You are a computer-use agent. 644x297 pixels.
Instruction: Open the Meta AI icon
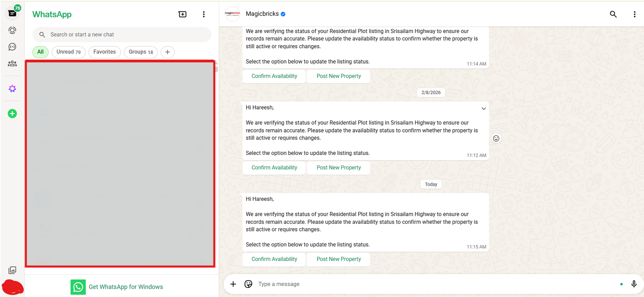(12, 89)
